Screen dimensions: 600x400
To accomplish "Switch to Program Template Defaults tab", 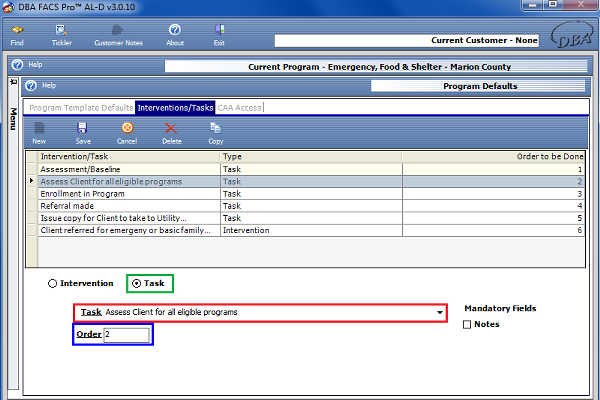I will point(81,108).
